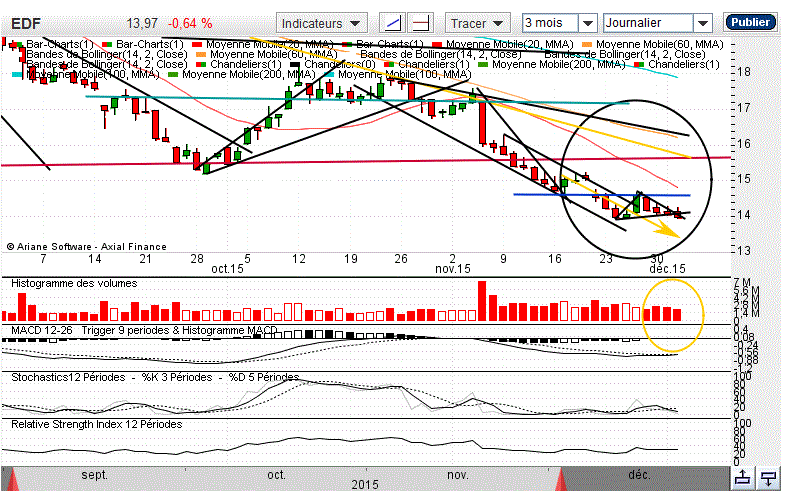
Task: Click the 'déc.15' date axis label
Action: click(668, 269)
